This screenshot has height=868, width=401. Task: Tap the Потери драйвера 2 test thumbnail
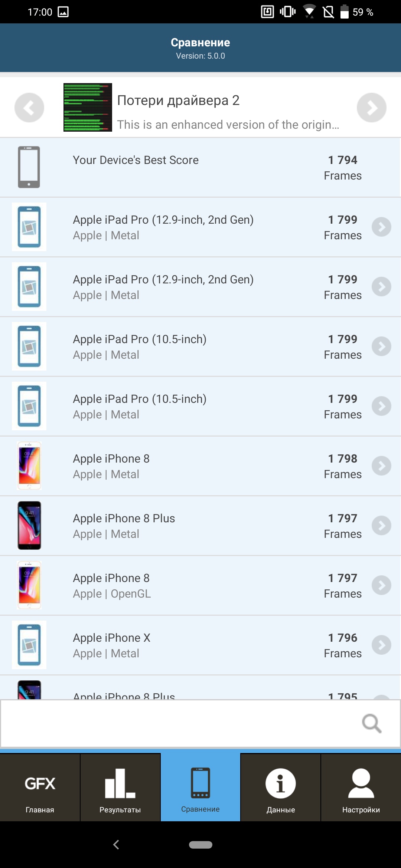point(88,108)
